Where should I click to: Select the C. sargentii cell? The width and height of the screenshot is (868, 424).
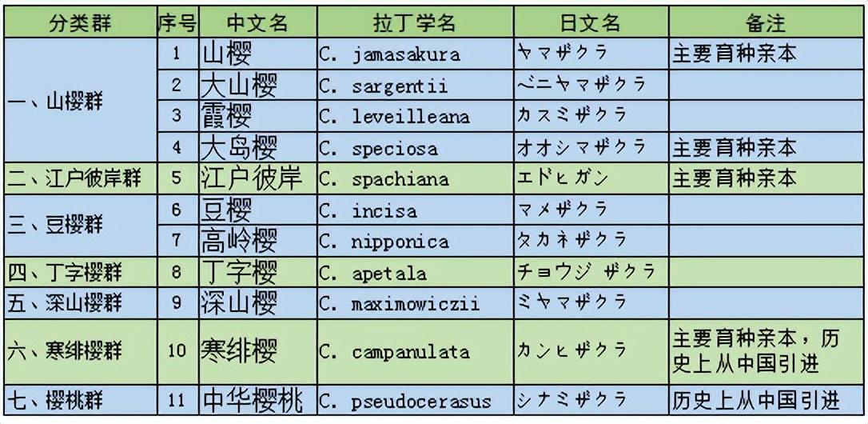tap(415, 86)
